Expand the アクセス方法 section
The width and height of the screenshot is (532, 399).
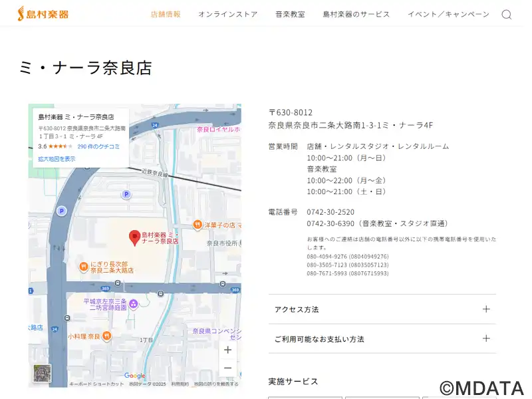point(382,309)
